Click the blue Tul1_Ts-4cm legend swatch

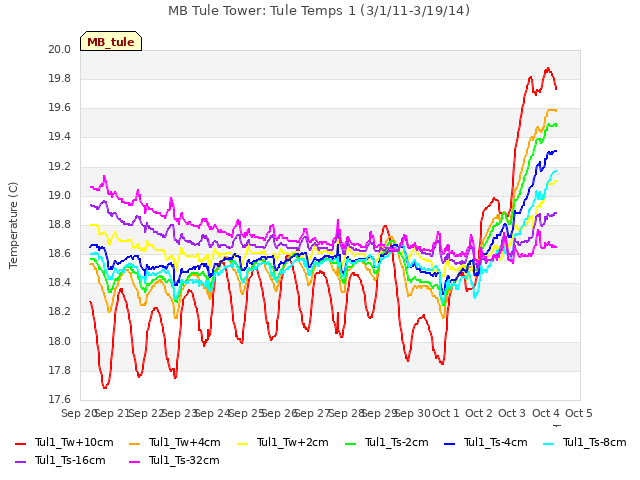tap(449, 444)
